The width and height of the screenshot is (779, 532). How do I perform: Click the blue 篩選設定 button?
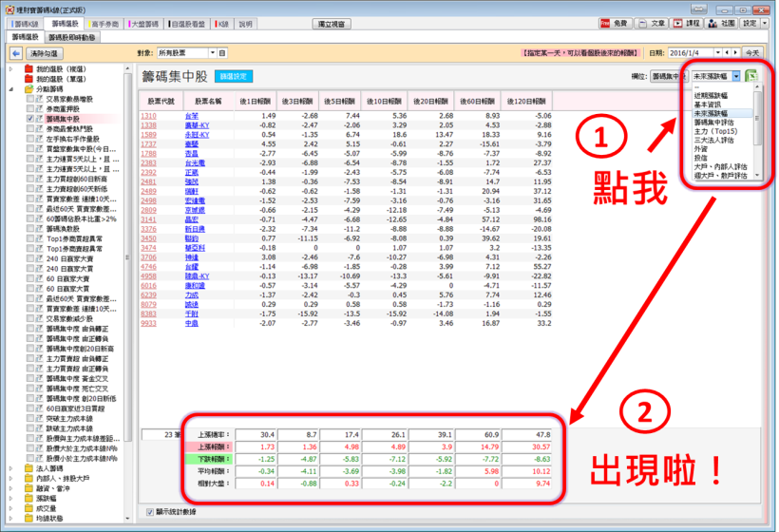[x=234, y=77]
